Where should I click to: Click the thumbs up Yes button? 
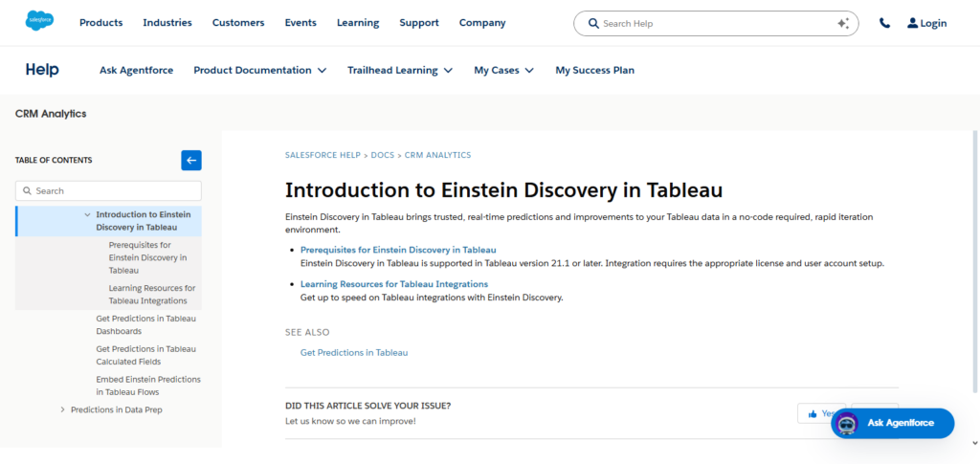[x=821, y=413]
